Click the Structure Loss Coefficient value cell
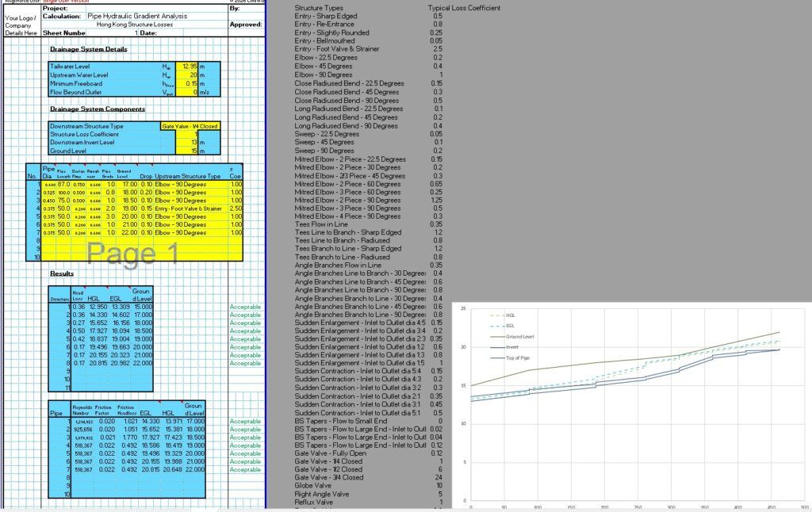 coord(186,135)
